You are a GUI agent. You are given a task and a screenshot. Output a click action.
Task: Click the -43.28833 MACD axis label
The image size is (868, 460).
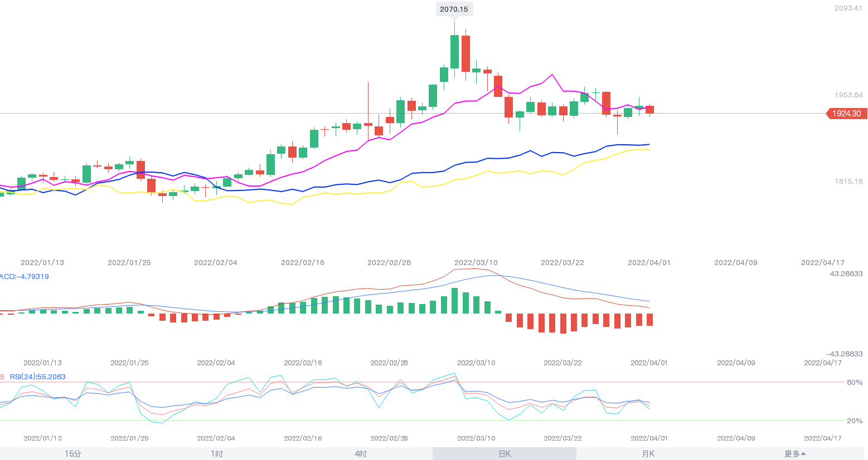[844, 354]
